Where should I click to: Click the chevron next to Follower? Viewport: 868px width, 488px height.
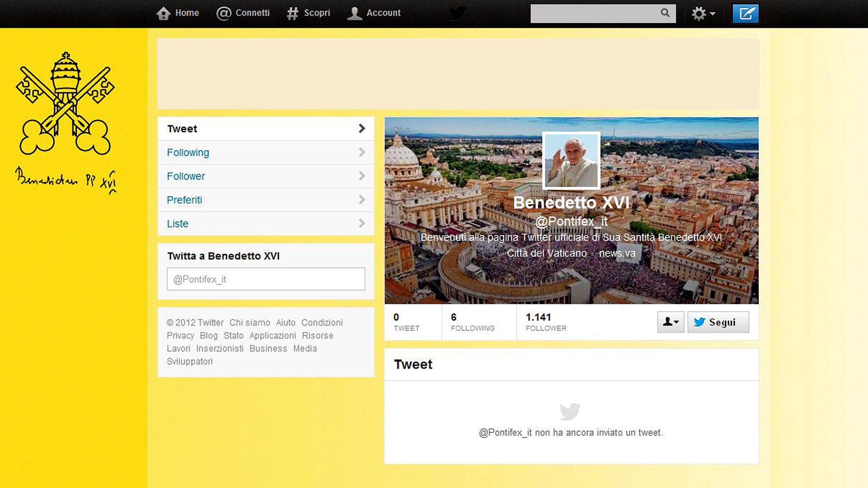point(362,176)
